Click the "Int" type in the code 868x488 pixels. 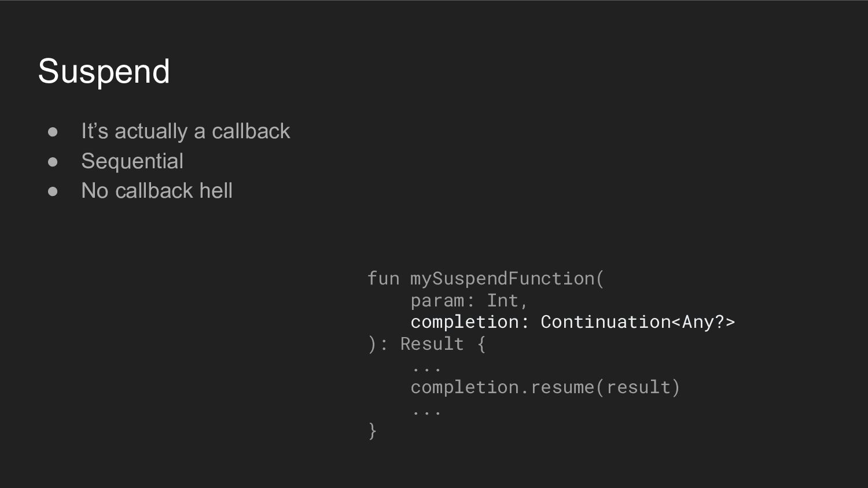[502, 300]
